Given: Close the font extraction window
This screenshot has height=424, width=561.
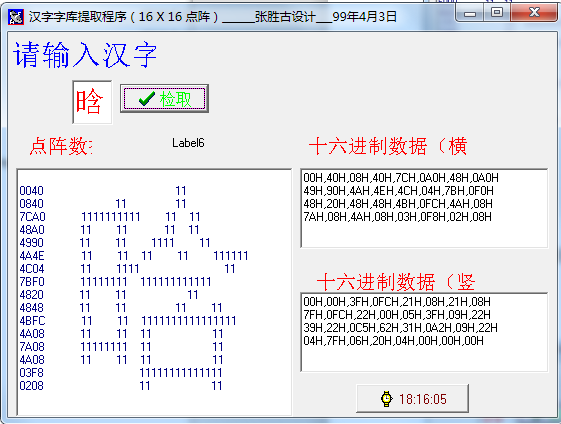Looking at the screenshot, I should 534,13.
